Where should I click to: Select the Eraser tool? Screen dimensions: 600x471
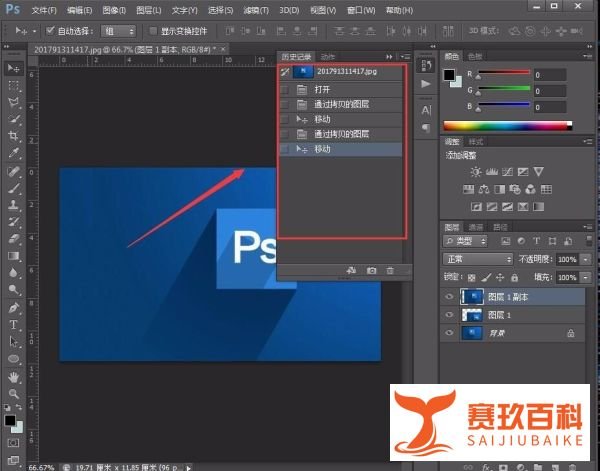(13, 239)
